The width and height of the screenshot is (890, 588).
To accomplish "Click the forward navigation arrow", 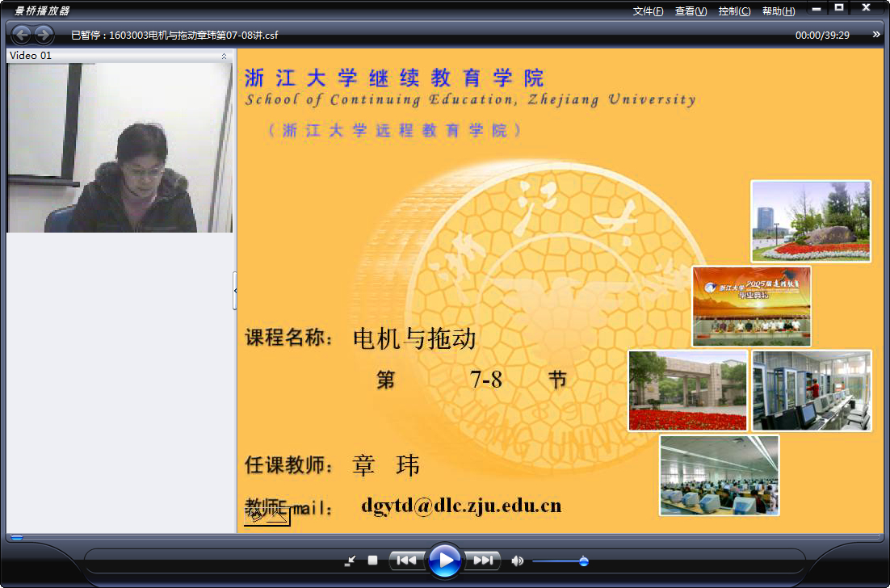I will coord(44,36).
